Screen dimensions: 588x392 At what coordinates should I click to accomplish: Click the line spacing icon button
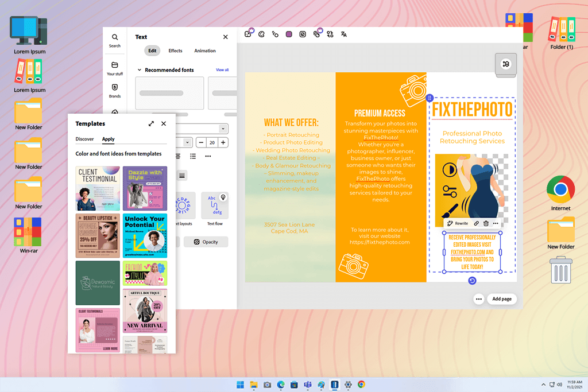182,176
